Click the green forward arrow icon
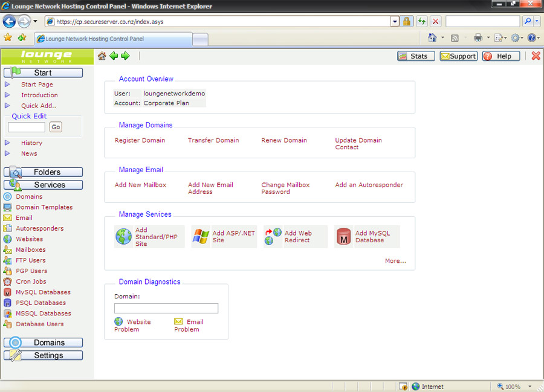544x392 pixels. point(125,56)
